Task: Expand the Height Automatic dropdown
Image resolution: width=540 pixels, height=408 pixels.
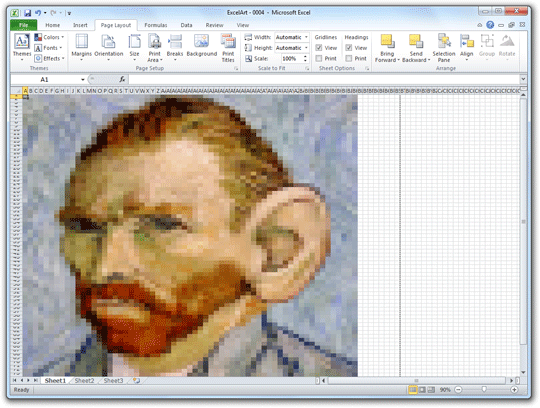Action: coord(306,48)
